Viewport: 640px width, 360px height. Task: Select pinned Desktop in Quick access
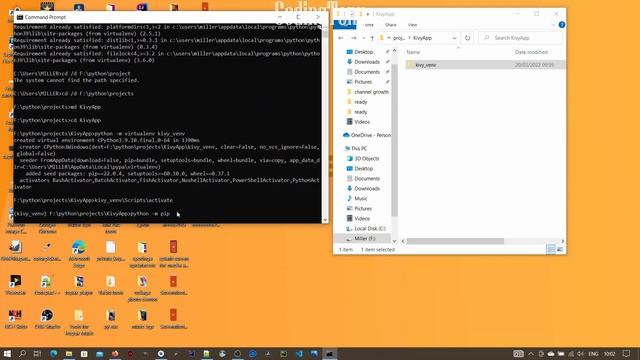pyautogui.click(x=363, y=52)
